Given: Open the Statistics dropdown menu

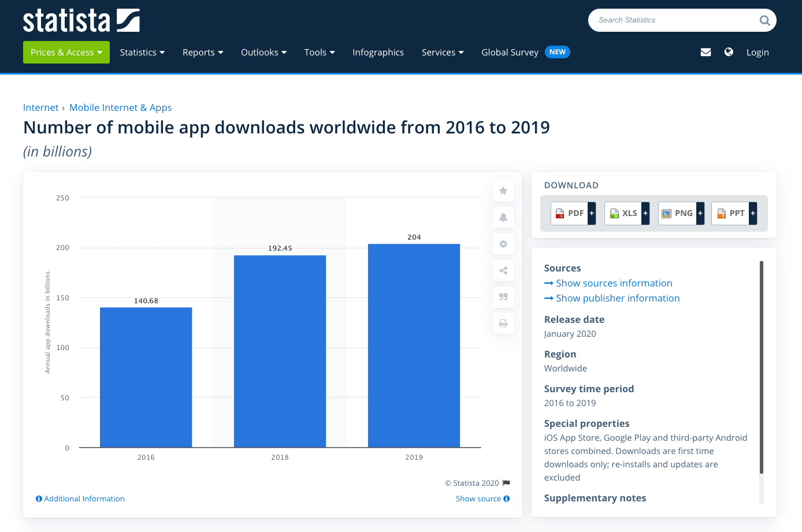Looking at the screenshot, I should (142, 53).
